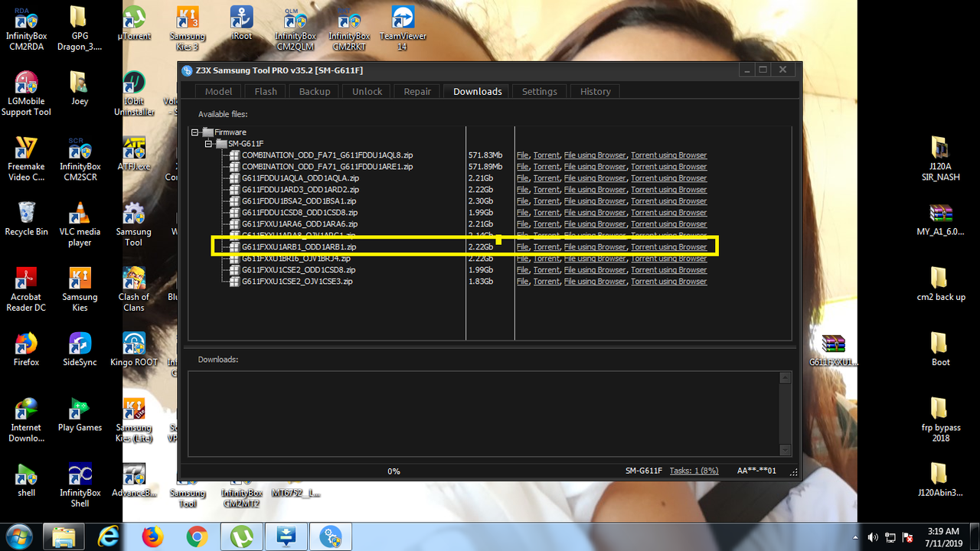Select G611FDDU1CSD8_ODD1CSD8.zip in the file tree
The width and height of the screenshot is (980, 551).
[x=299, y=213]
